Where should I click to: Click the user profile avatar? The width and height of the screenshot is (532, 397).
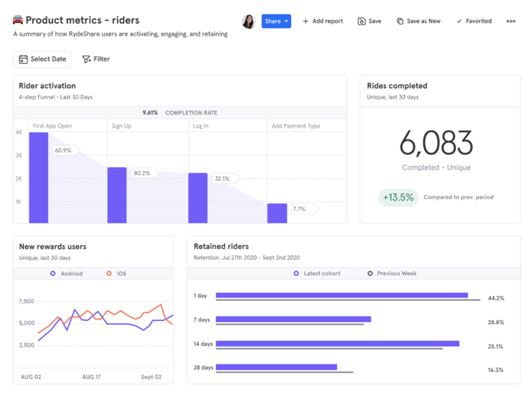249,21
